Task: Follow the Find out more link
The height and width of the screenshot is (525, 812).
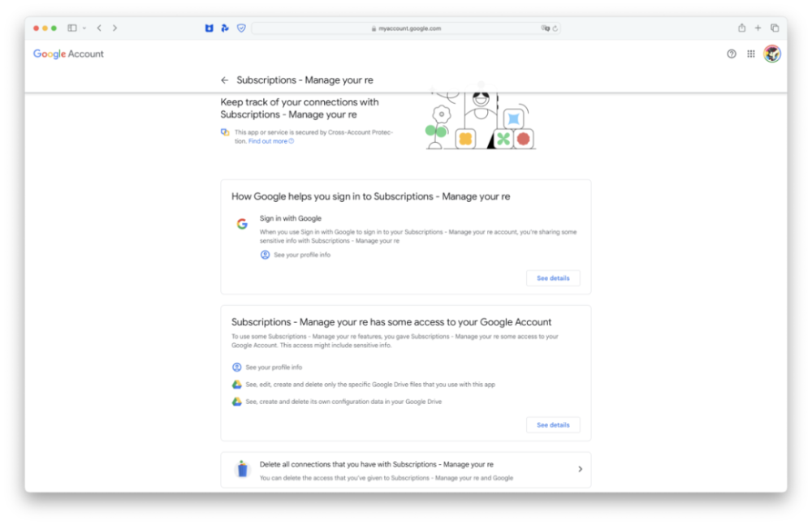Action: coord(271,141)
